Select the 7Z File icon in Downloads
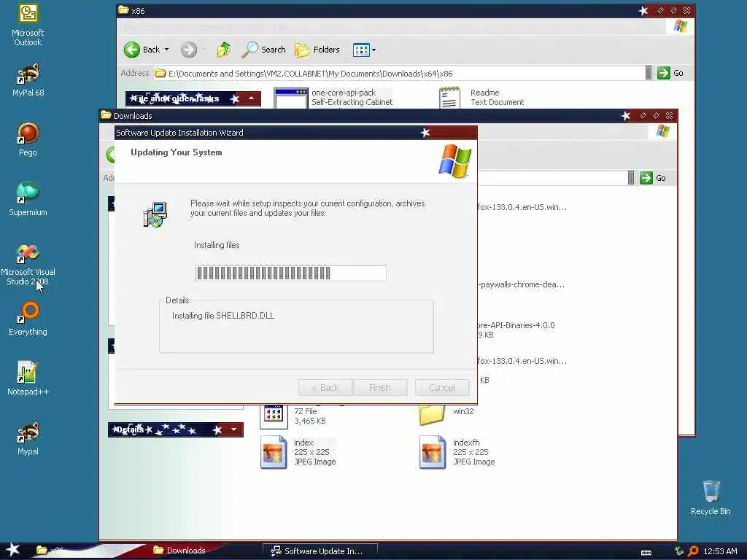The width and height of the screenshot is (747, 560). coord(274,415)
